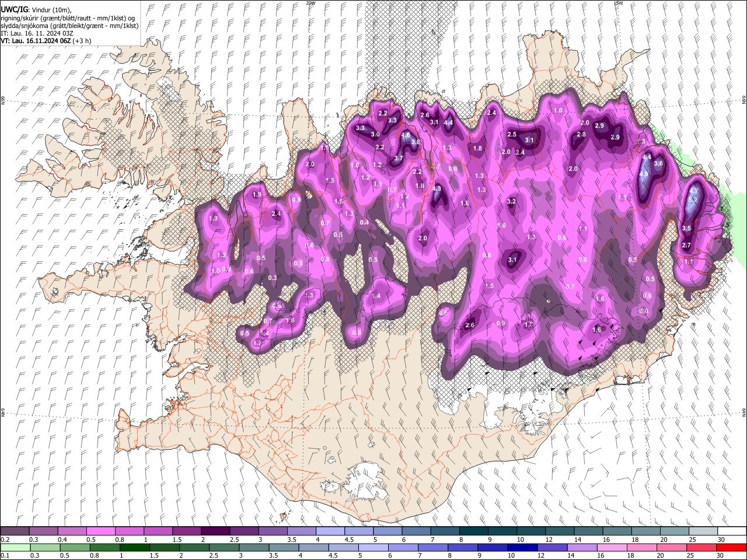Image resolution: width=747 pixels, height=560 pixels.
Task: Click the pale grey 25–30 snow legend swatch
Action: [703, 531]
